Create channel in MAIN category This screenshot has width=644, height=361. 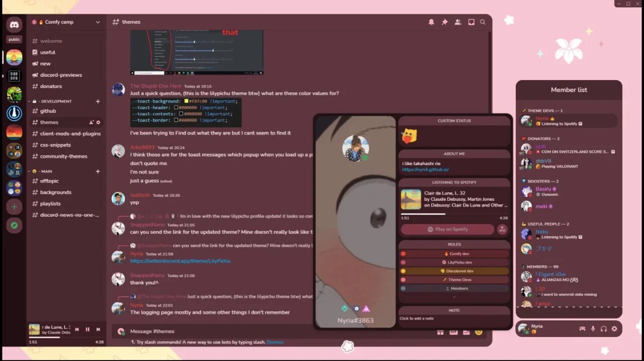[x=98, y=171]
